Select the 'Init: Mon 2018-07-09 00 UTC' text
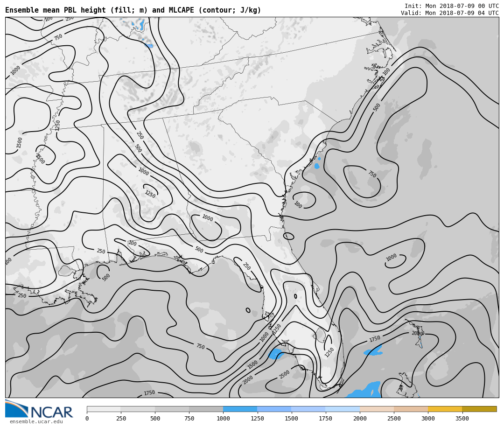This screenshot has width=504, height=427. [x=452, y=6]
